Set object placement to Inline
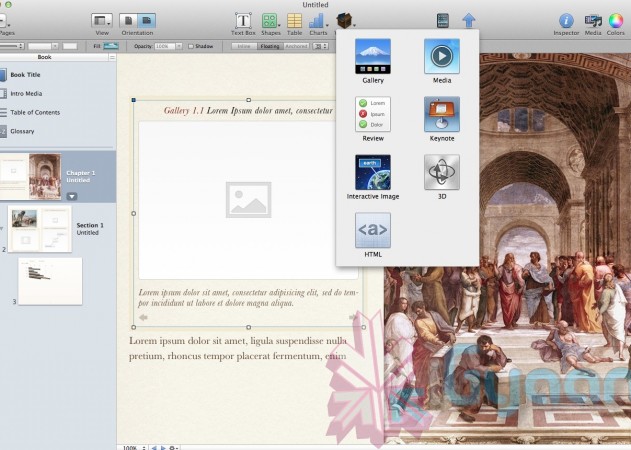Viewport: 631px width, 450px height. point(242,46)
